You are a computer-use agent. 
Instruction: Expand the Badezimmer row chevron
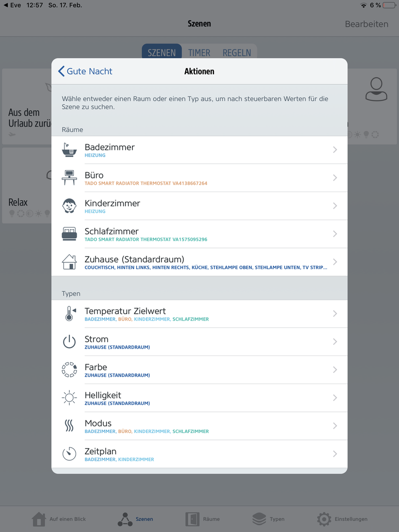335,150
